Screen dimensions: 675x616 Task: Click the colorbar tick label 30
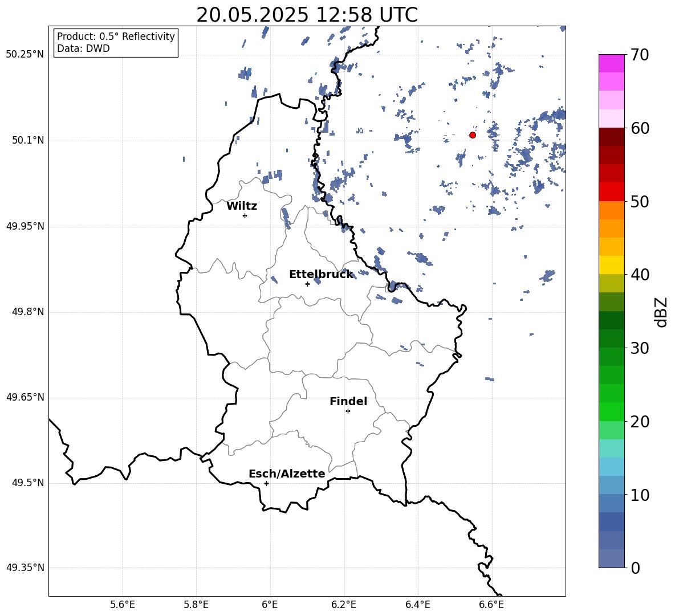pyautogui.click(x=640, y=348)
